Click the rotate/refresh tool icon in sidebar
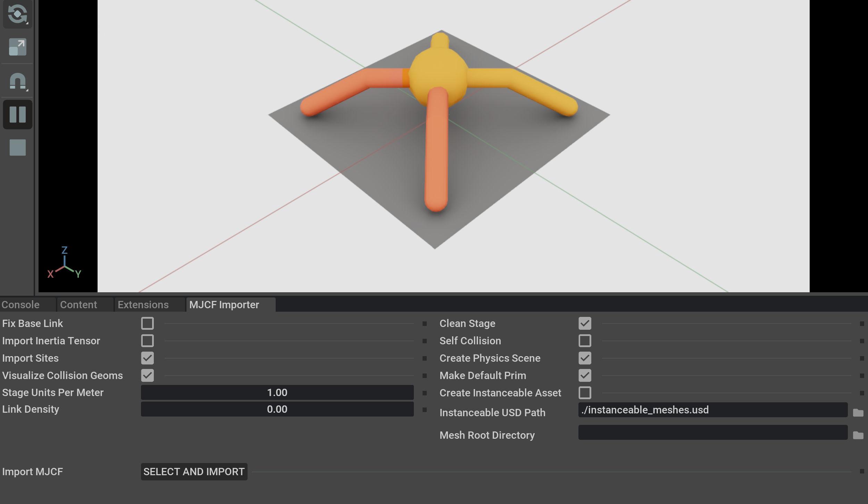 [x=17, y=14]
